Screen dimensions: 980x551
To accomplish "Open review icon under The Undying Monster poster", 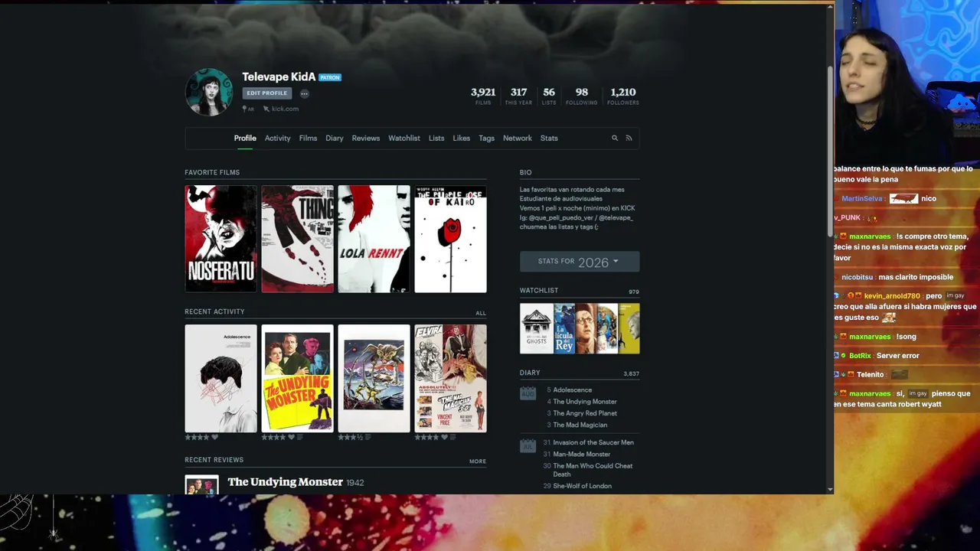I will click(x=299, y=438).
